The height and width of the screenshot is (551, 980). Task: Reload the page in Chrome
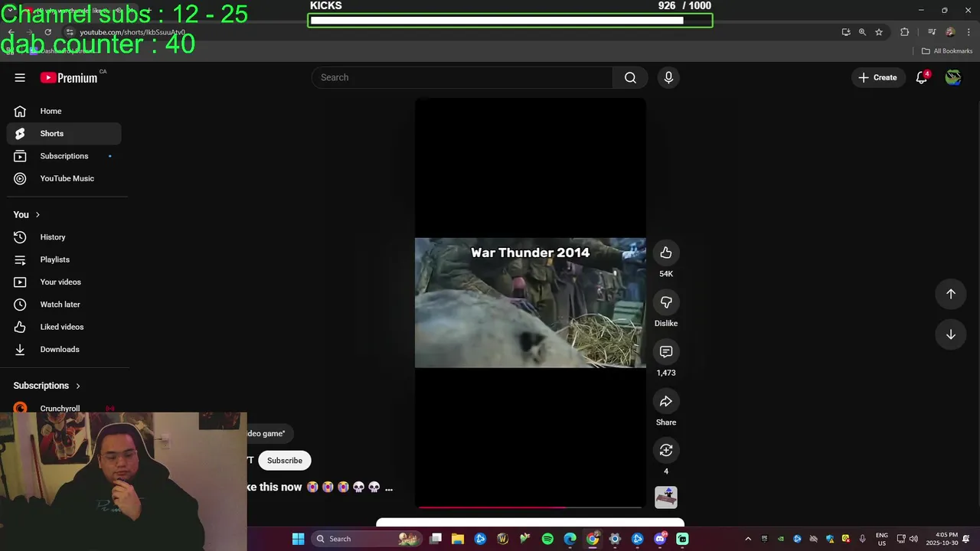pos(47,32)
